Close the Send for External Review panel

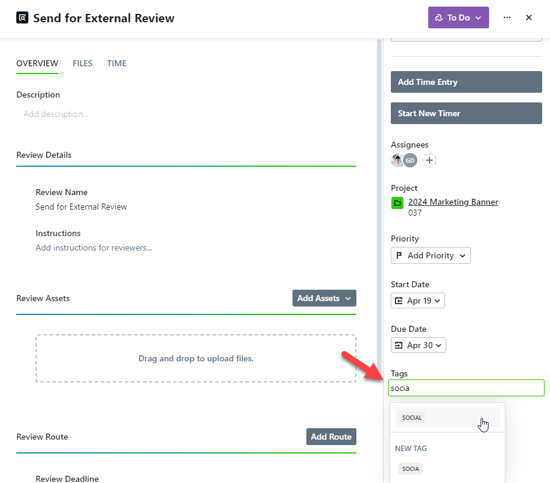529,18
